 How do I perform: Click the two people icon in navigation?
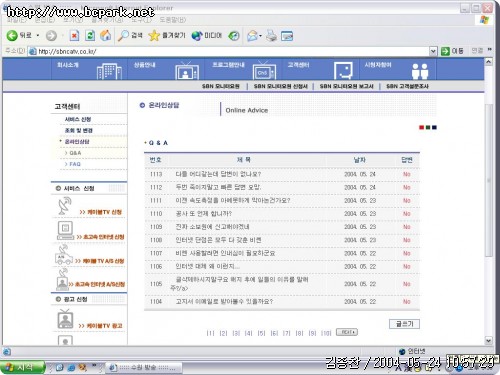(x=420, y=71)
